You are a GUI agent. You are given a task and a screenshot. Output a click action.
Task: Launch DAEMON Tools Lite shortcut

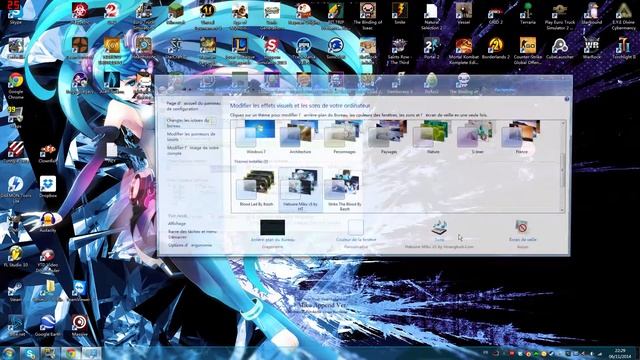click(x=16, y=190)
